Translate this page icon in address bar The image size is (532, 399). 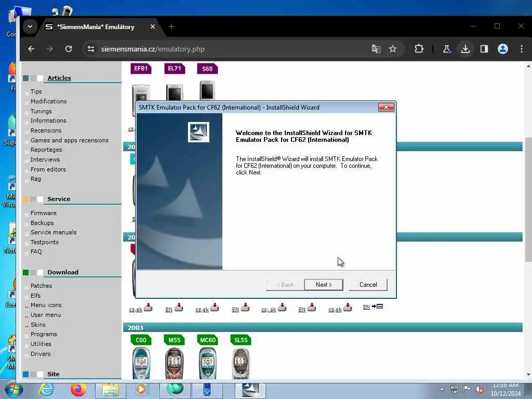pos(376,49)
